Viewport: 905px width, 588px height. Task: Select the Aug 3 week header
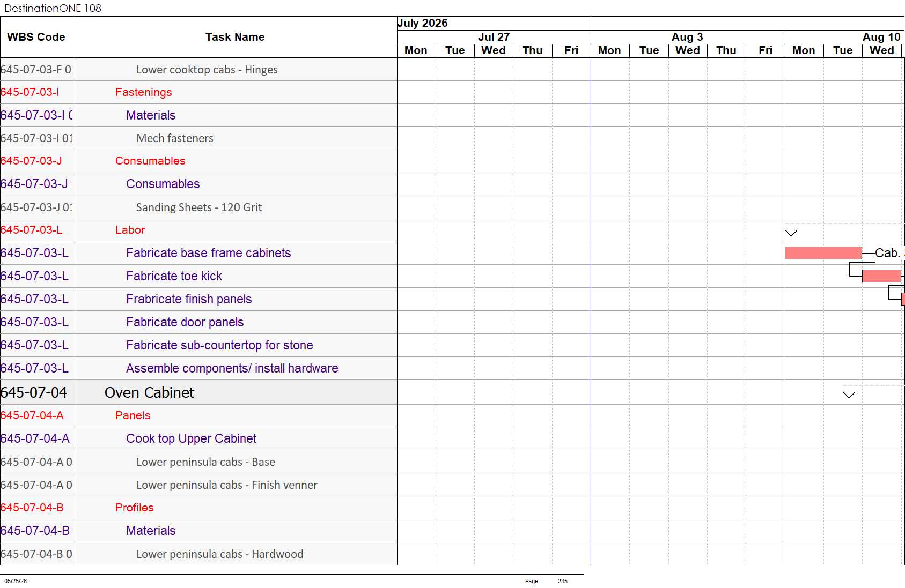pyautogui.click(x=687, y=37)
